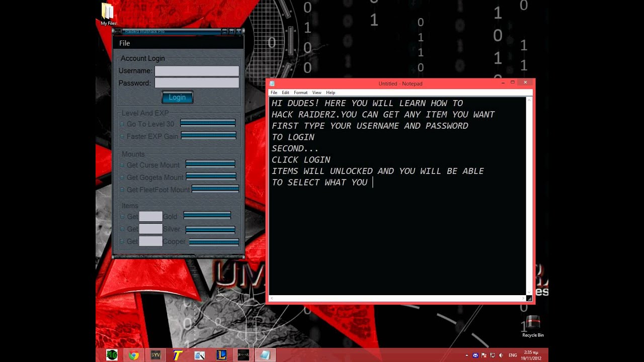Open Notepad File menu
644x362 pixels.
pyautogui.click(x=274, y=93)
